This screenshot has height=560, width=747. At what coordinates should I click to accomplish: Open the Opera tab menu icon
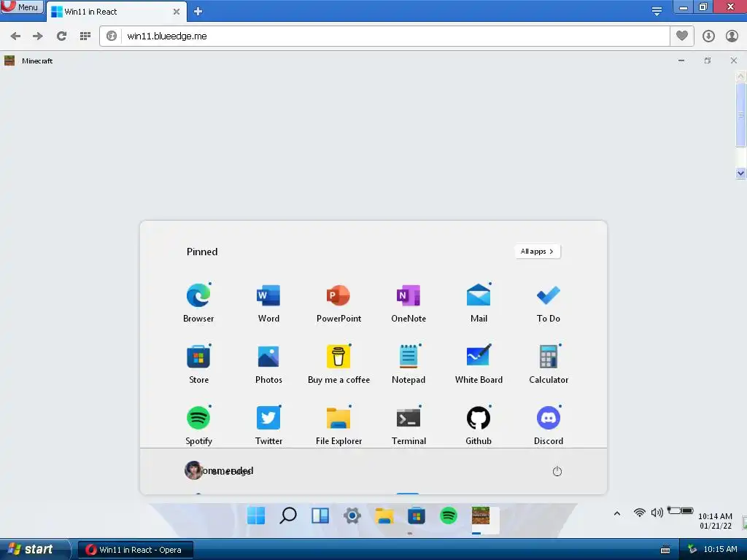[x=657, y=12]
